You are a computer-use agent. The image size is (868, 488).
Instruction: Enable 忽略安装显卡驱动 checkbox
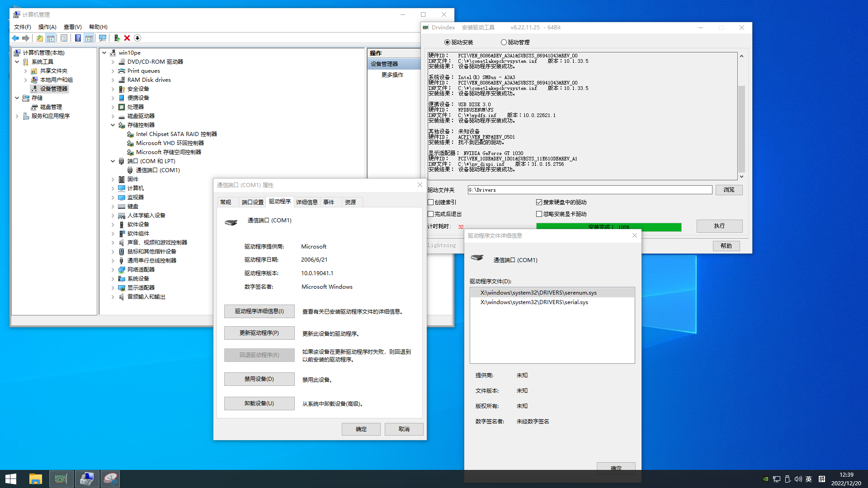click(x=539, y=214)
